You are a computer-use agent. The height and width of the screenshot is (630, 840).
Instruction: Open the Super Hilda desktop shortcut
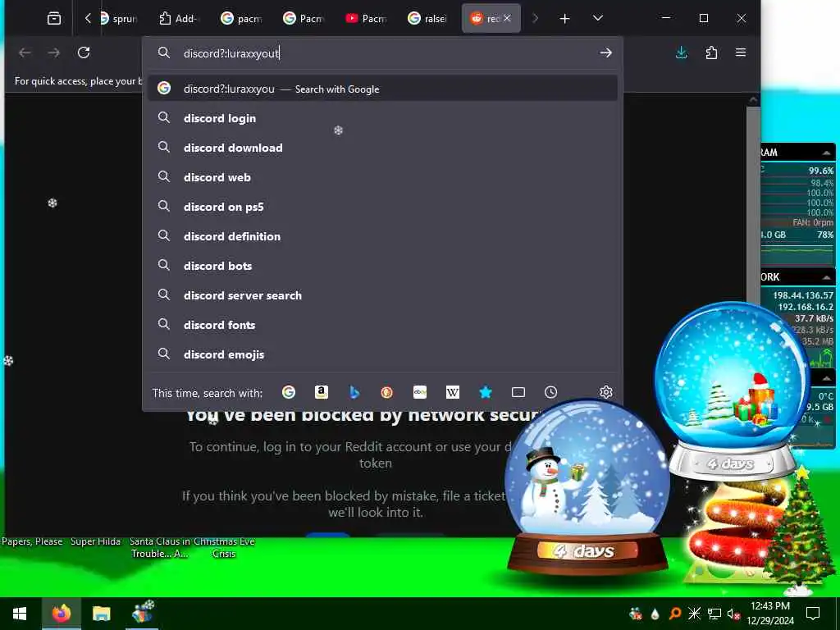[95, 541]
